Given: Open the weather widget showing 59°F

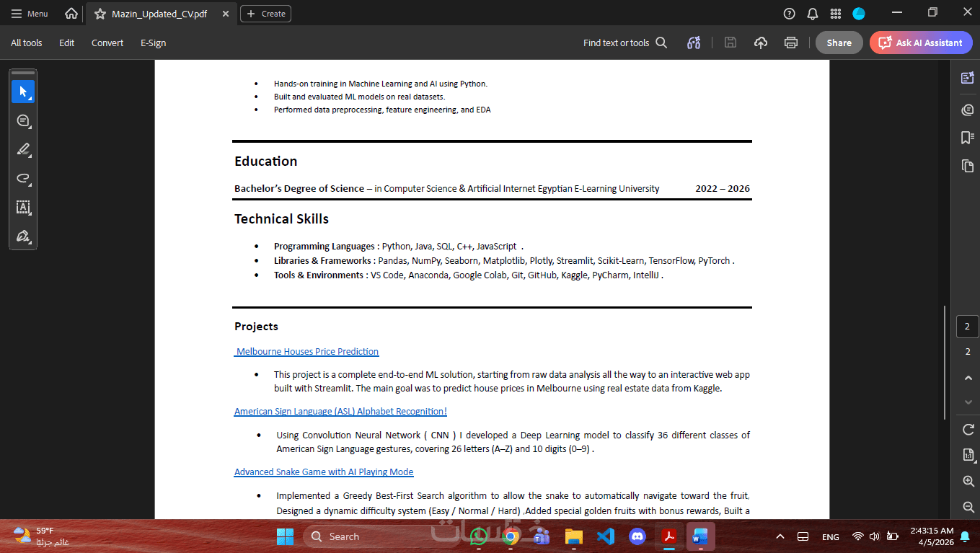Looking at the screenshot, I should click(x=41, y=536).
